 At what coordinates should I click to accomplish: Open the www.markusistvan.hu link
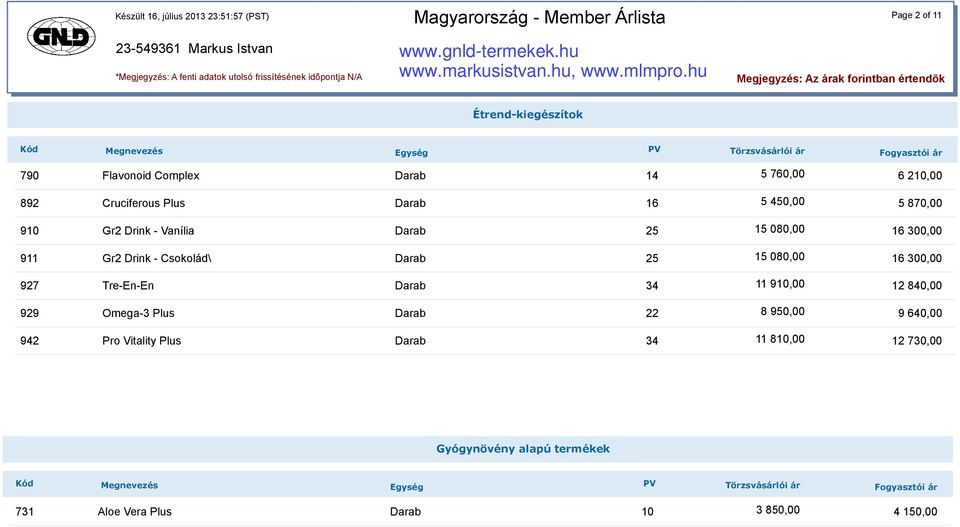click(x=485, y=71)
